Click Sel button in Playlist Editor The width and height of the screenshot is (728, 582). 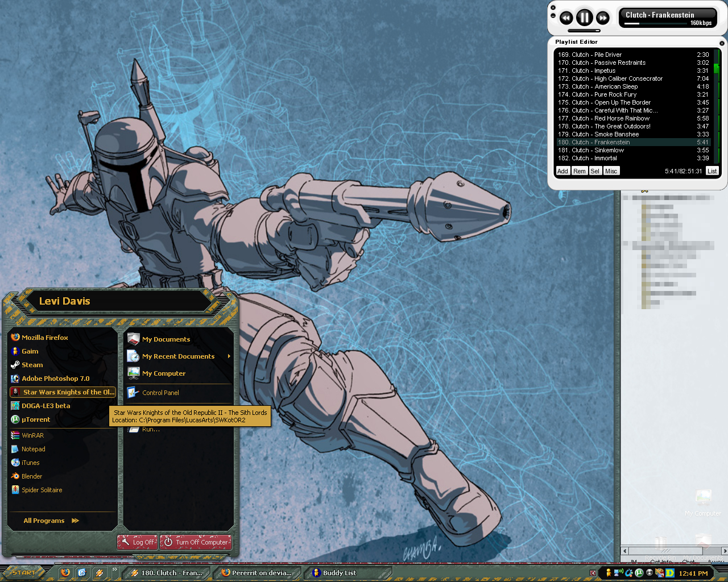coord(595,171)
